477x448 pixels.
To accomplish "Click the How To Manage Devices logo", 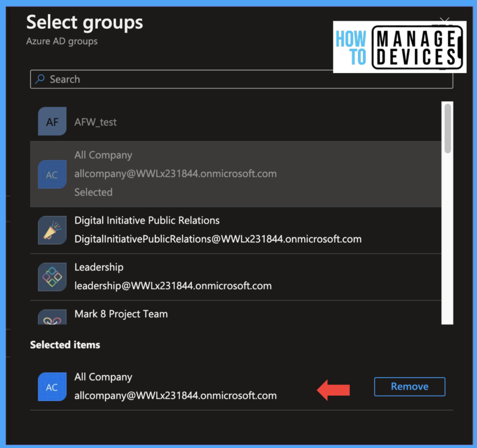I will tap(400, 47).
